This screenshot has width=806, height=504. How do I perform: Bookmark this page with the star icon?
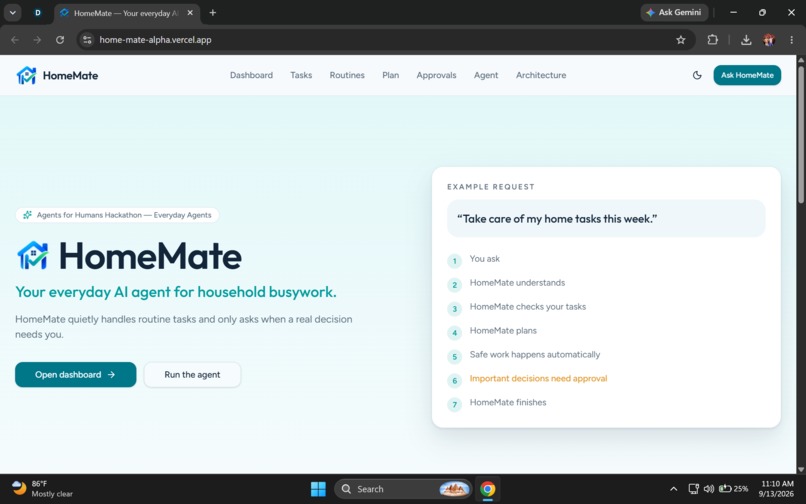(x=681, y=40)
